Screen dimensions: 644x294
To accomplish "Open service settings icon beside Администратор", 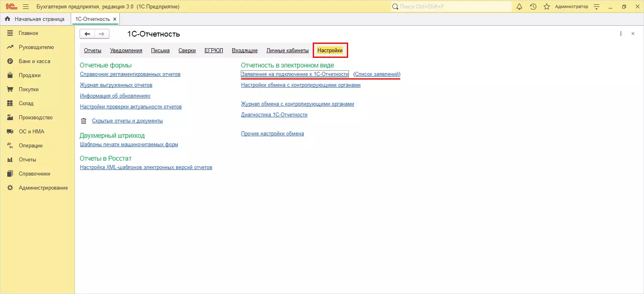I will [597, 6].
